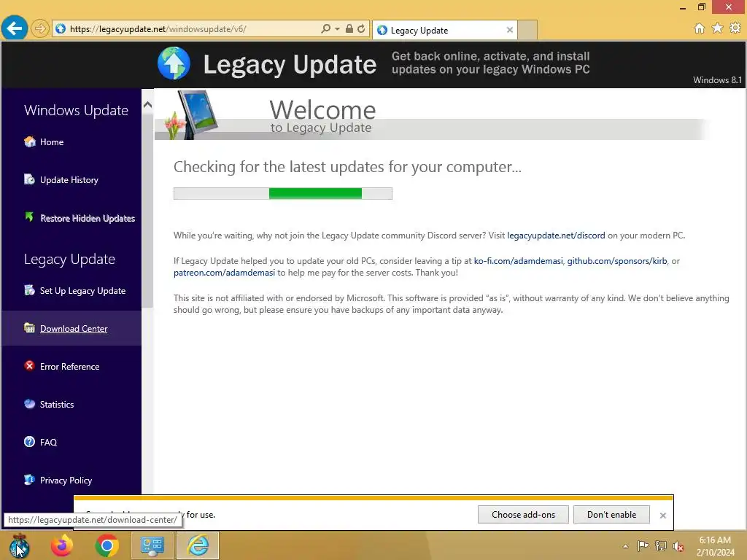The image size is (747, 560).
Task: Launch Chrome from the taskbar
Action: coord(107,545)
